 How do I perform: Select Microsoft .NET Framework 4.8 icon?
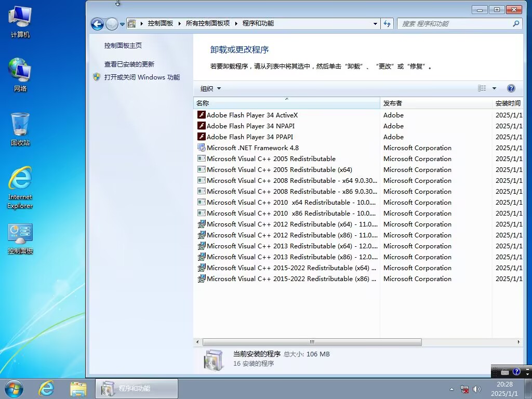(x=202, y=148)
